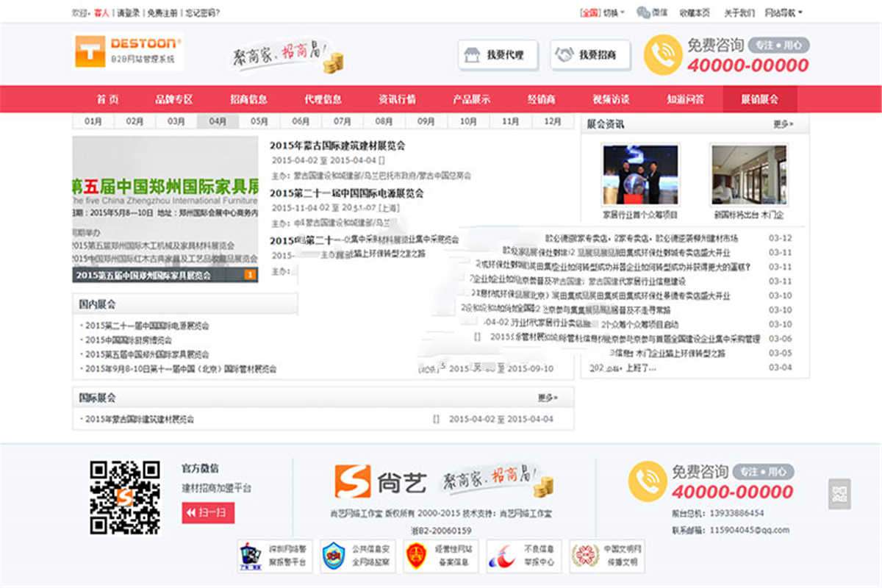Open the 公共信息安全网络监察 badge
Image resolution: width=882 pixels, height=588 pixels.
pos(358,556)
